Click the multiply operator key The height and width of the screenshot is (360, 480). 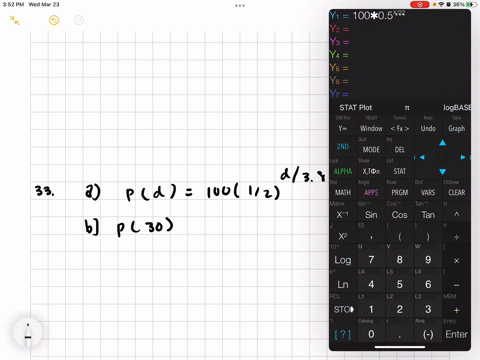(x=456, y=260)
